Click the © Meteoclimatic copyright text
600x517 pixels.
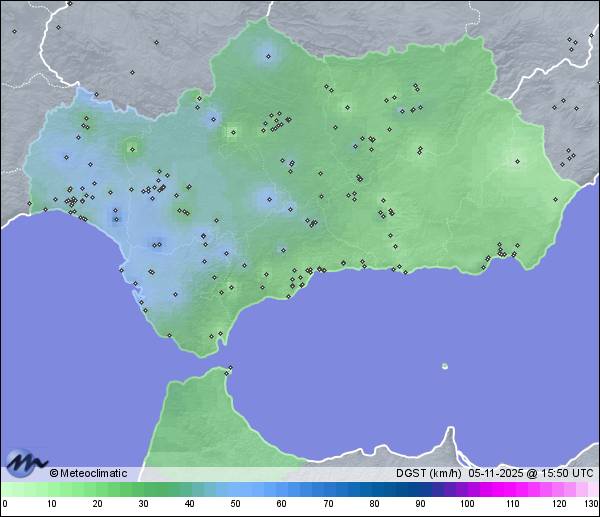[x=88, y=473]
